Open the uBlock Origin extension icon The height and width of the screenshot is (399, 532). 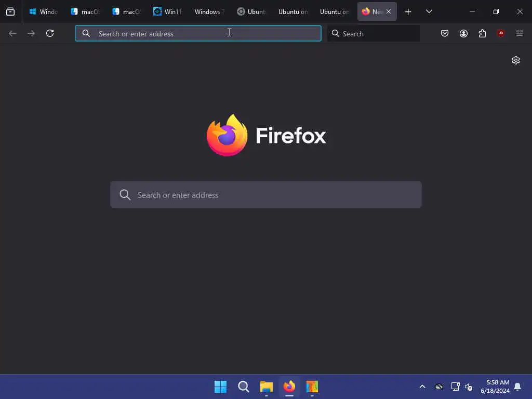pyautogui.click(x=501, y=33)
